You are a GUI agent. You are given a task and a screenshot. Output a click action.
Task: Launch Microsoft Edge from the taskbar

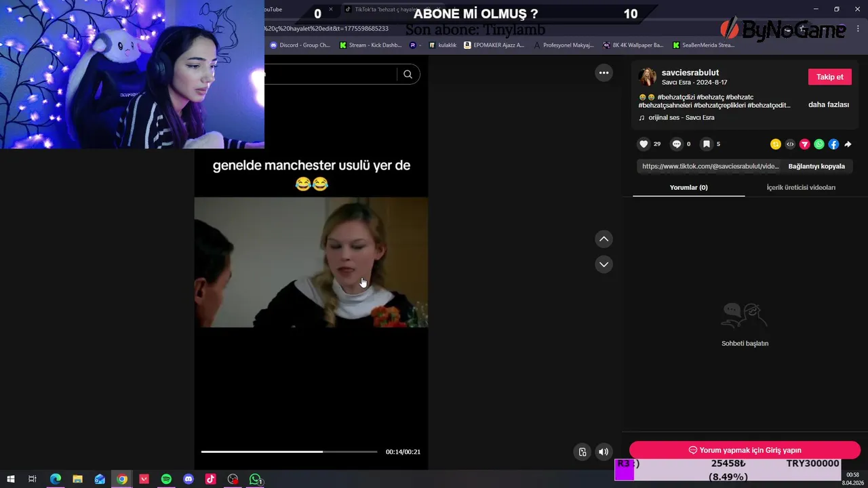click(x=56, y=479)
